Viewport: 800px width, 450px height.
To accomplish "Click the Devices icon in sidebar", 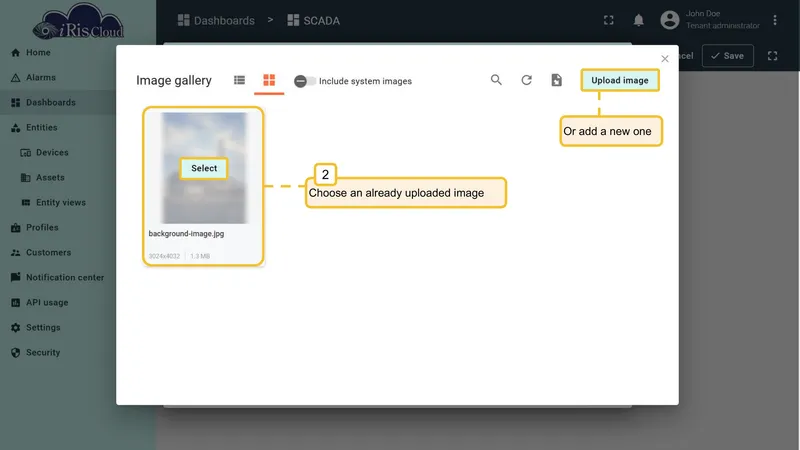I will [x=26, y=153].
